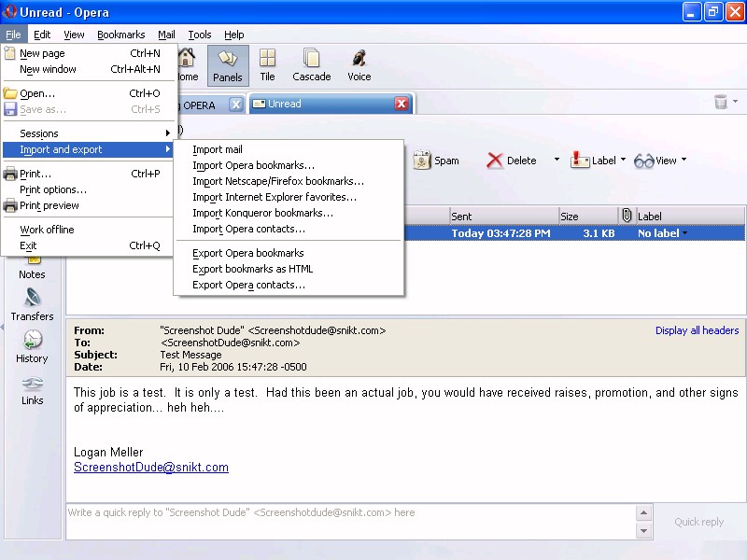Open the Transfers panel

[32, 304]
